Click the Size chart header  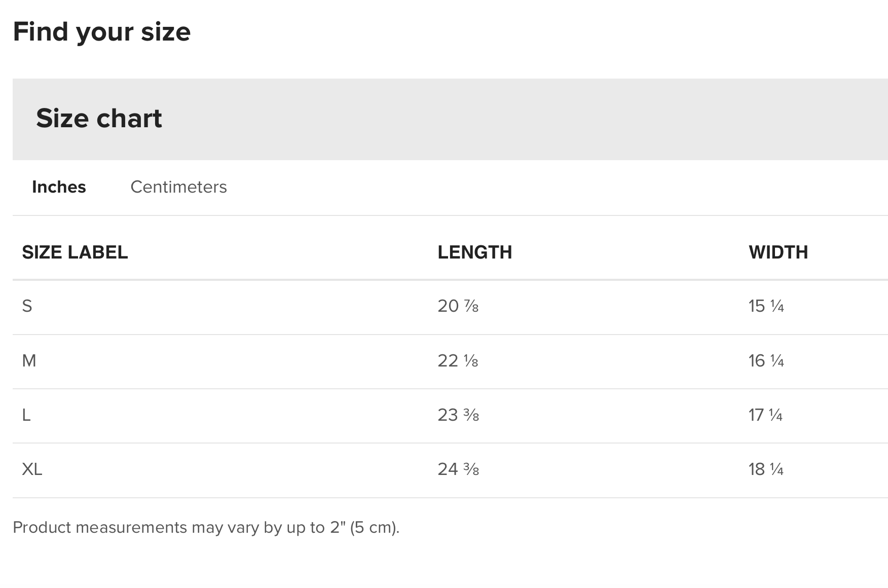[x=99, y=118]
